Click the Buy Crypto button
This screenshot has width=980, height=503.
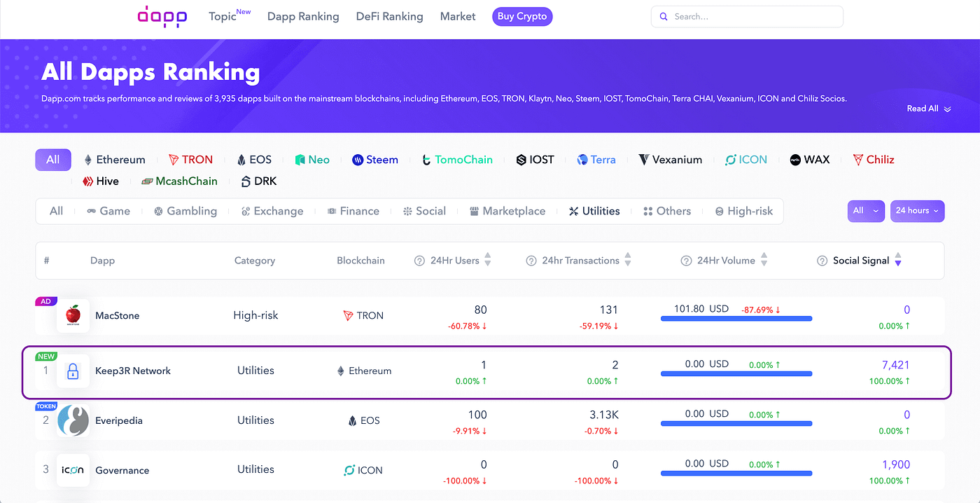pyautogui.click(x=522, y=17)
